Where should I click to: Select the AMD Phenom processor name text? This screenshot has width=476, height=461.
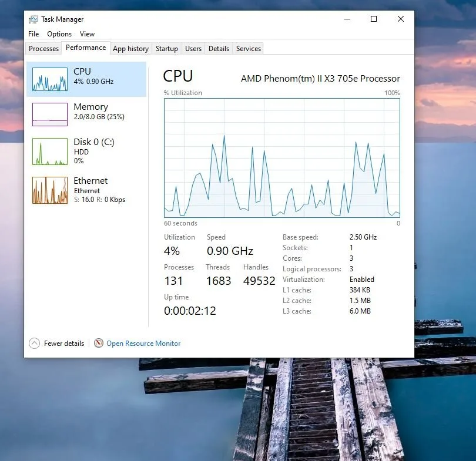(x=320, y=78)
